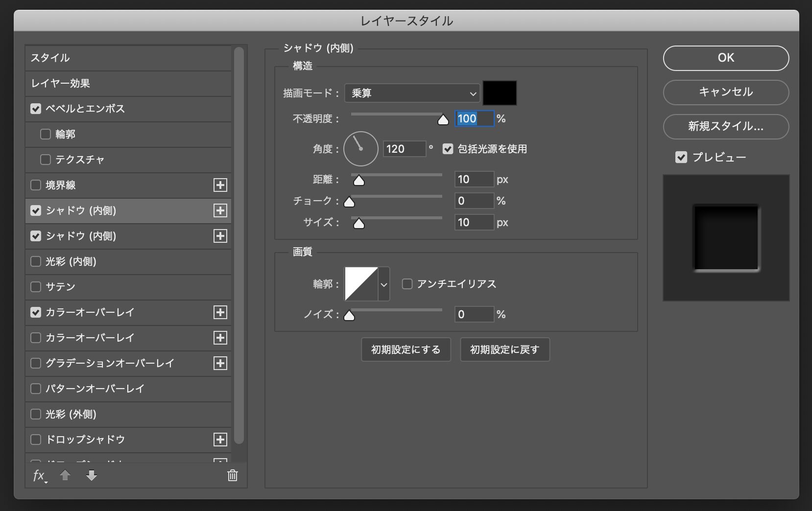Screen dimensions: 812x511
Task: Click the effects list scrollbar
Action: (x=239, y=246)
